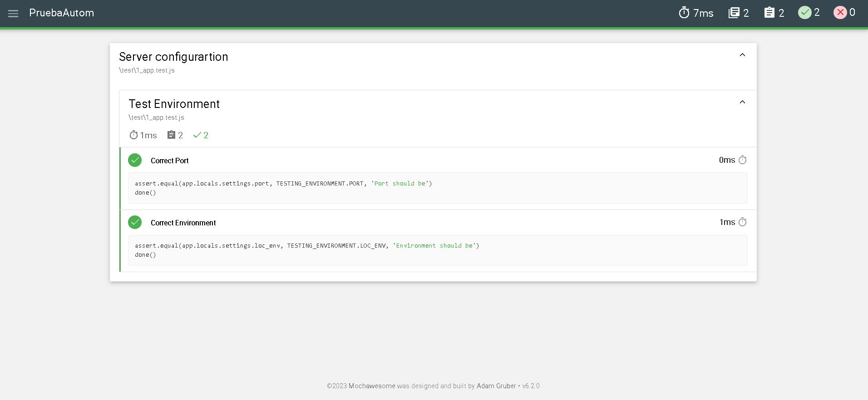Viewport: 868px width, 400px height.
Task: Click the stopwatch icon next to 0ms
Action: (742, 160)
